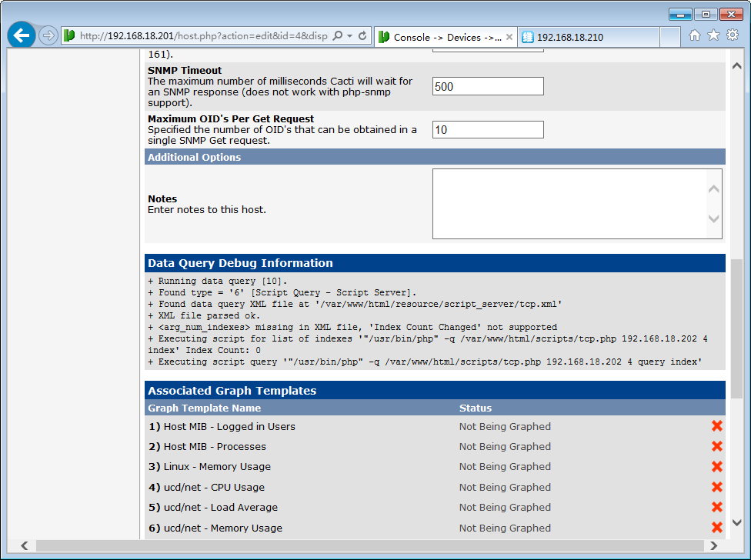
Task: Click the Data Query Debug Information heading
Action: pyautogui.click(x=240, y=263)
